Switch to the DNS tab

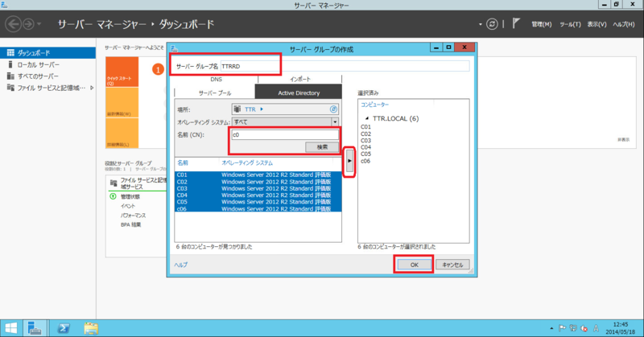pyautogui.click(x=216, y=79)
